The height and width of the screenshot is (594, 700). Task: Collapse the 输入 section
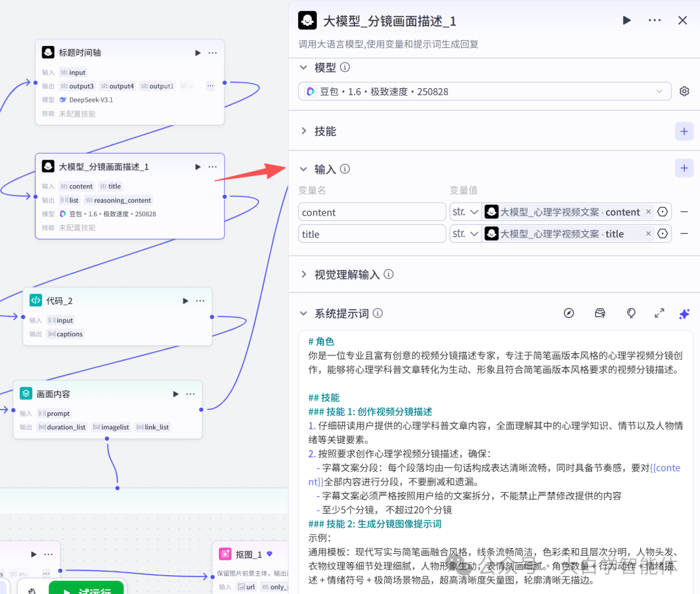click(x=303, y=169)
